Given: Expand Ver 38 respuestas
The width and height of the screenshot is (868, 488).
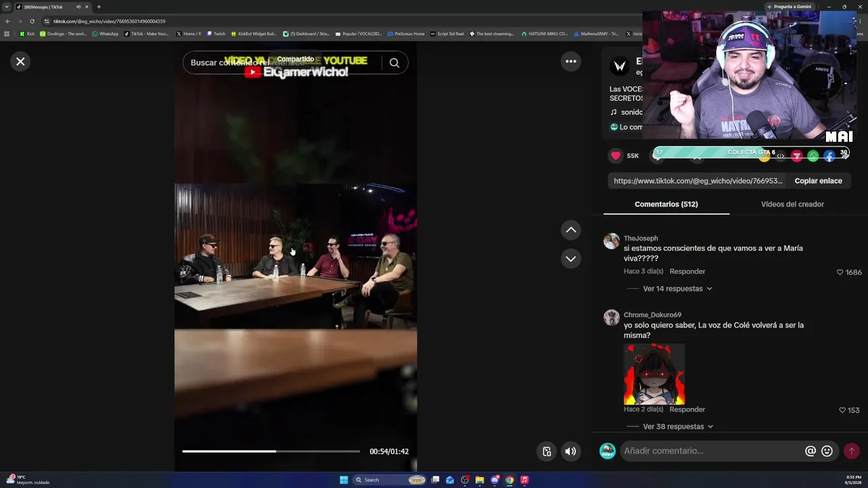Looking at the screenshot, I should [x=677, y=427].
